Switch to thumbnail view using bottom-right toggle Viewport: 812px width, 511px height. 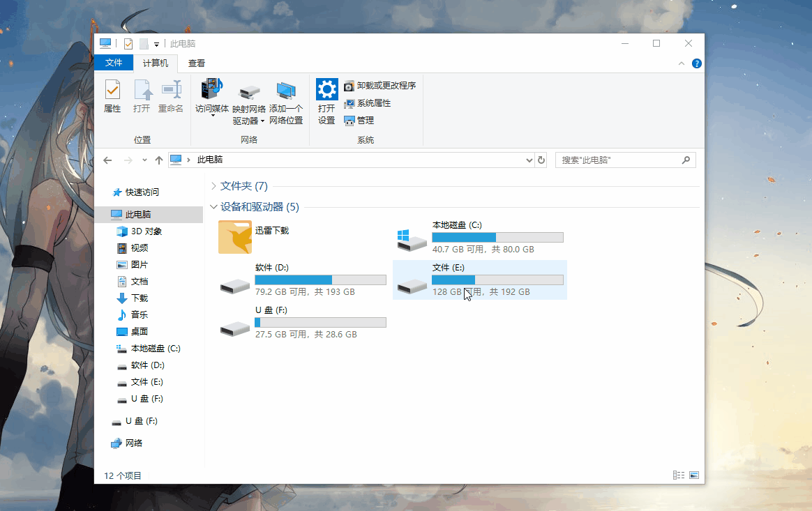[694, 475]
